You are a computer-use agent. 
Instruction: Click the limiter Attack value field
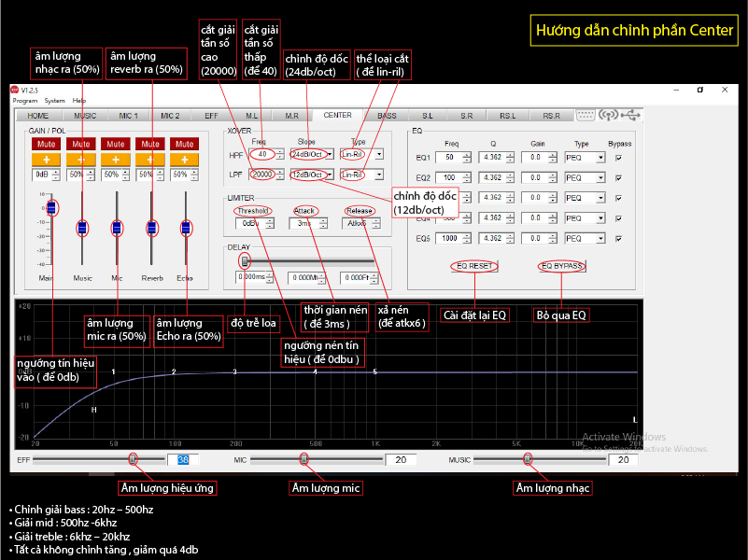pos(304,223)
